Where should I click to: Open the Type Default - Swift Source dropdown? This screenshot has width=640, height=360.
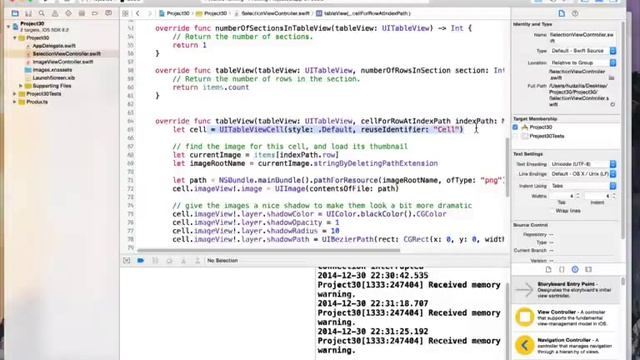pyautogui.click(x=583, y=51)
